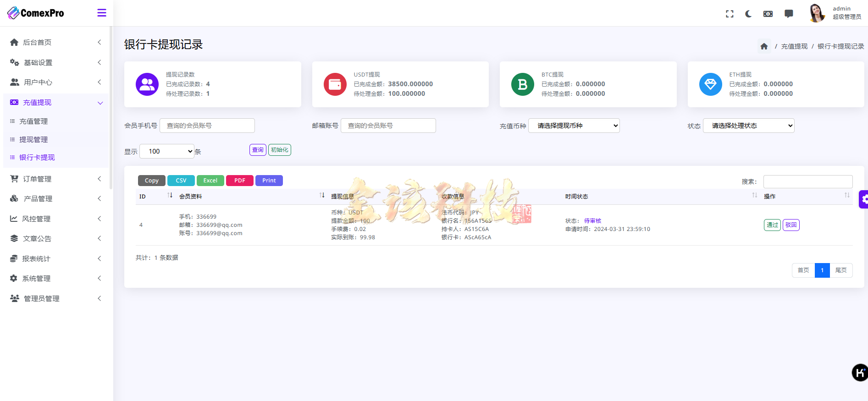Enter fullscreen mode using the header icon
Screen dimensions: 868x401
(730, 14)
